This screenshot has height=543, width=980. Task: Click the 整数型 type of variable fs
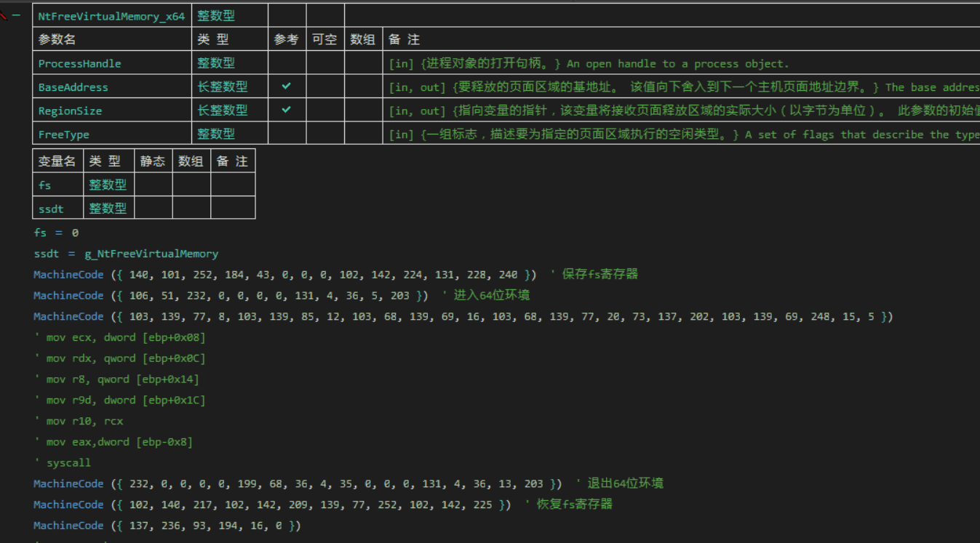point(108,185)
